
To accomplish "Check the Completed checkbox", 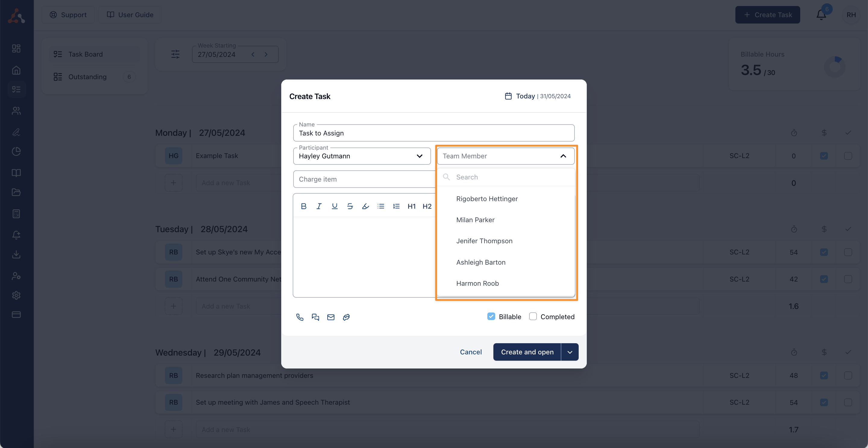I will tap(533, 316).
